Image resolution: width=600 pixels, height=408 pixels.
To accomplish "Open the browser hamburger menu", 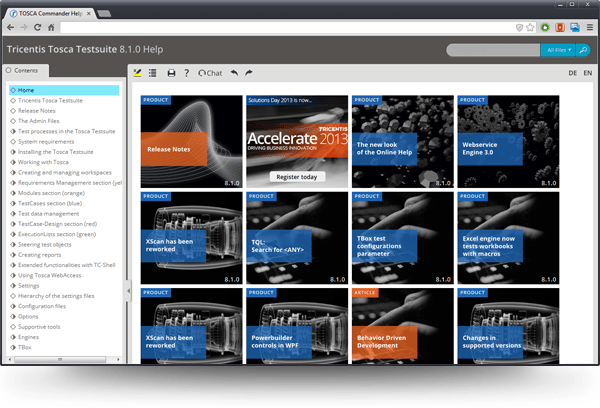I will (x=590, y=27).
